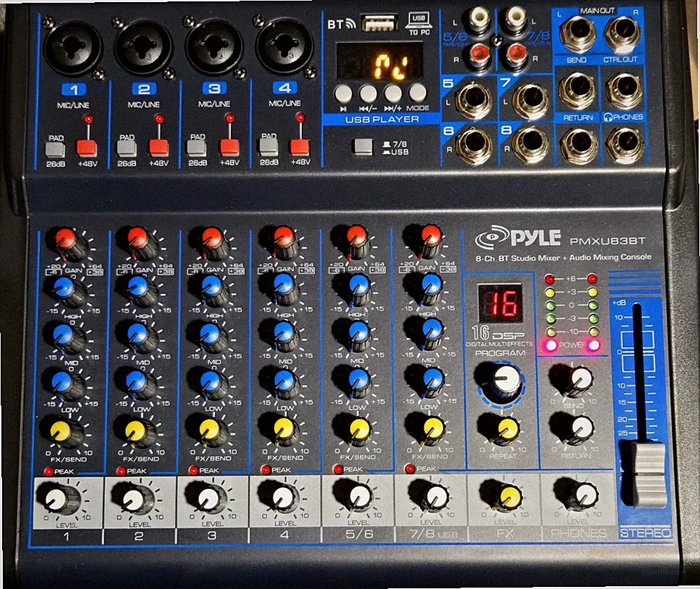Click the channel 4 PEAK indicator LED

coord(265,470)
